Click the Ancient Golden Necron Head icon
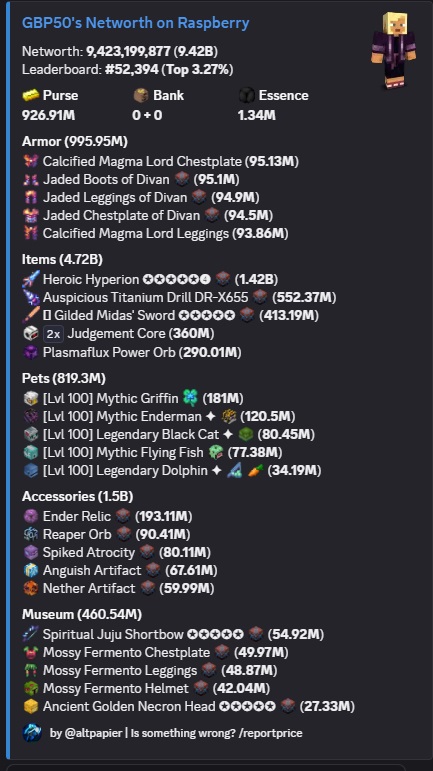The image size is (433, 771). (x=30, y=707)
